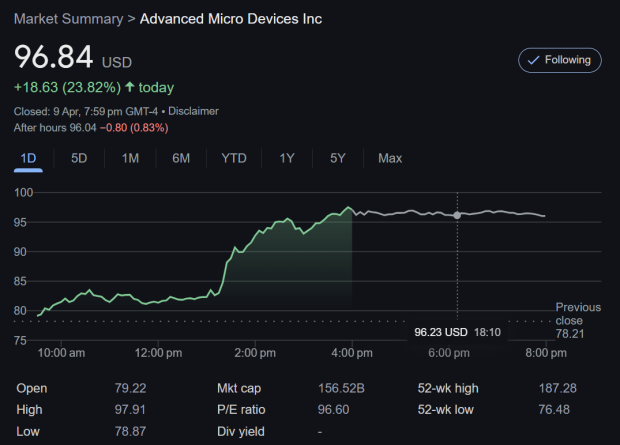Click the P/E ratio label
This screenshot has width=620, height=445.
point(241,410)
